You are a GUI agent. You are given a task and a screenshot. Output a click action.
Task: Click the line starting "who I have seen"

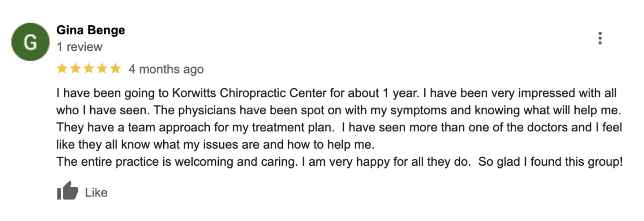coord(338,110)
